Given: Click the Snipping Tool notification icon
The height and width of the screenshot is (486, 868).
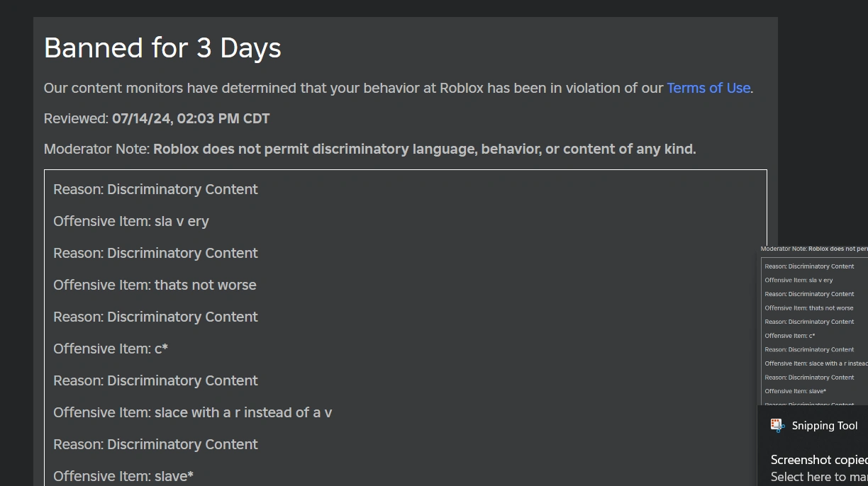Looking at the screenshot, I should coord(777,425).
